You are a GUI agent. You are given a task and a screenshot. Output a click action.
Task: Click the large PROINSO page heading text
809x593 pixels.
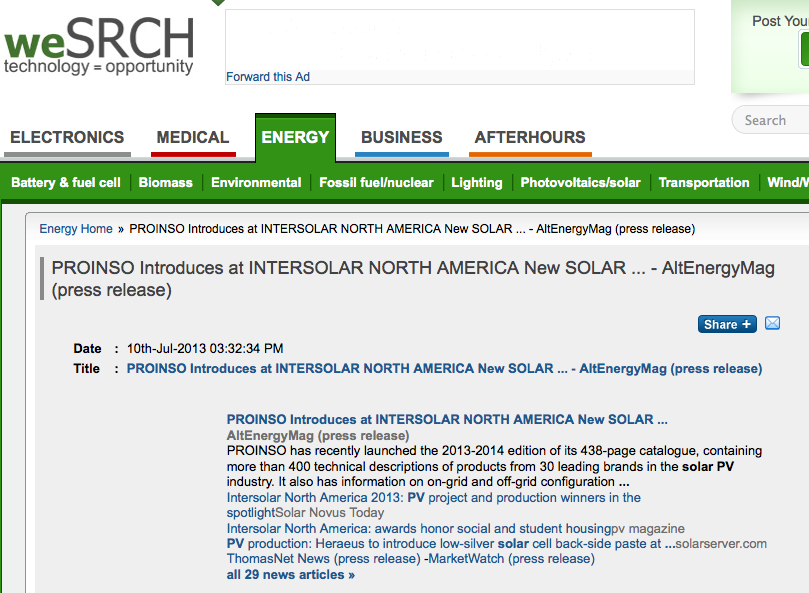(413, 279)
